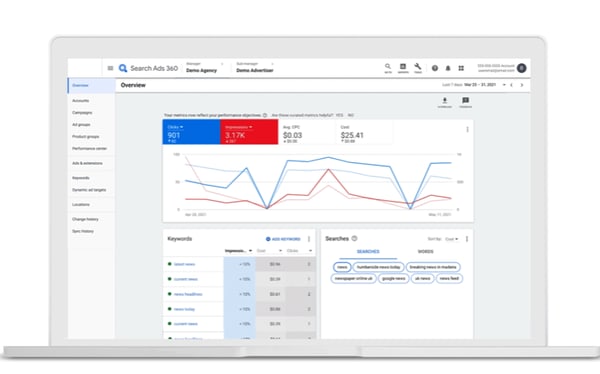
Task: Click the Avg. CPC $0.03 scorecard
Action: (307, 132)
